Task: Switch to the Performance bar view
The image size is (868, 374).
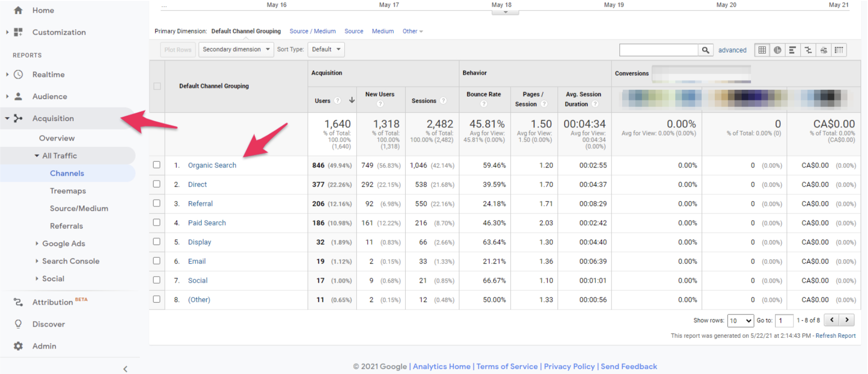Action: (792, 50)
